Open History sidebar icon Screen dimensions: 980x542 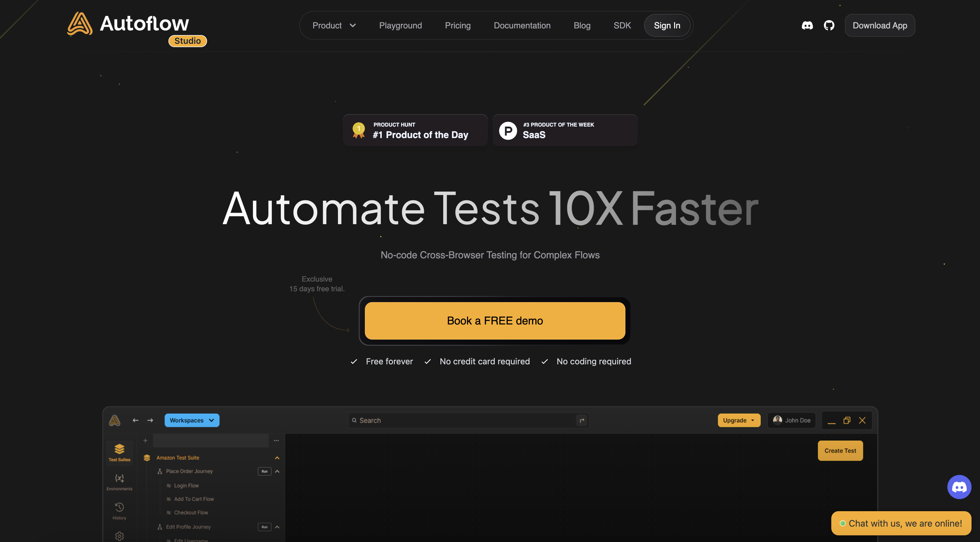pyautogui.click(x=119, y=511)
